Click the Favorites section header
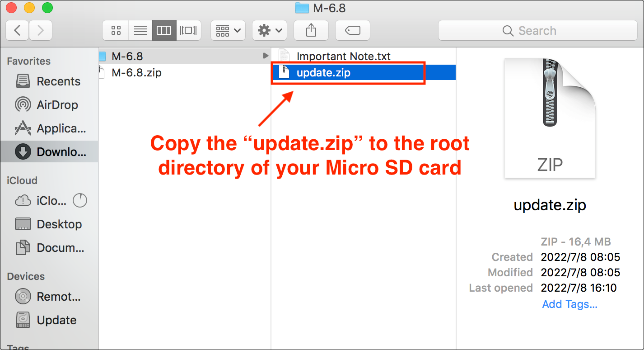This screenshot has width=644, height=350. [x=29, y=61]
